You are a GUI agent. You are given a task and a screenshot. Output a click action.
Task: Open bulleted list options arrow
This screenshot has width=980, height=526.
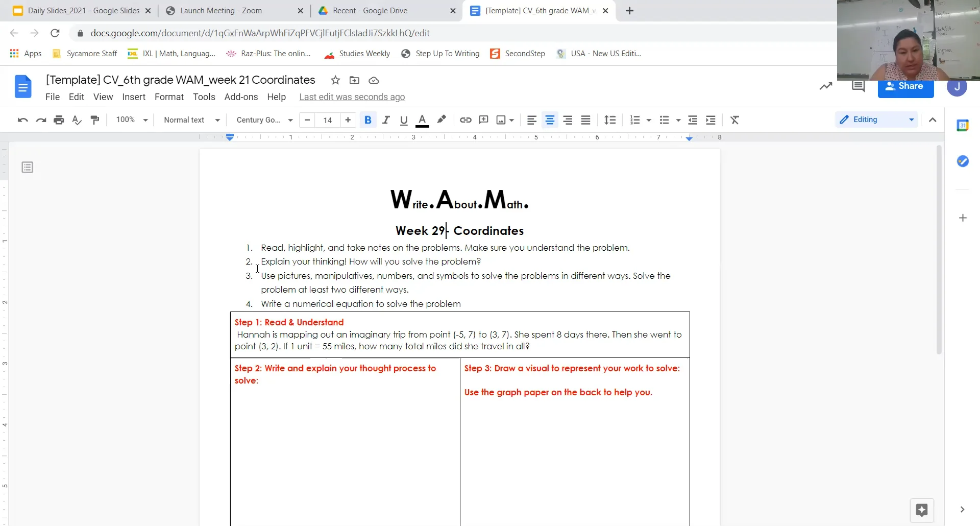point(678,120)
